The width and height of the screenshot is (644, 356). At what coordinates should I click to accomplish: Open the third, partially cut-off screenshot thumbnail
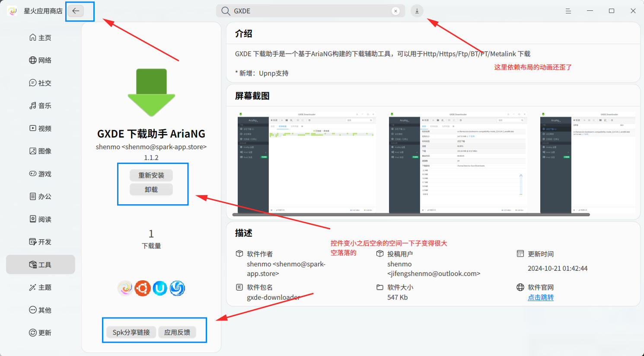[x=588, y=162]
